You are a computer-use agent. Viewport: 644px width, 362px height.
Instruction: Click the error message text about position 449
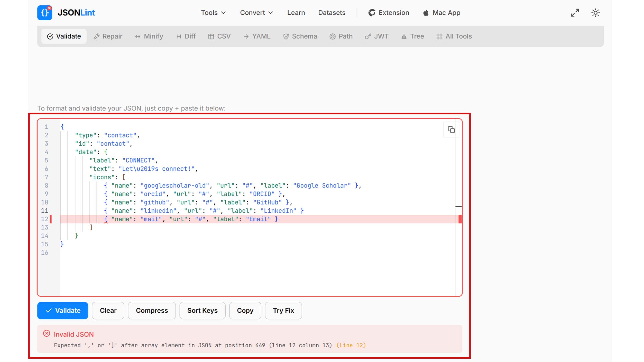193,345
